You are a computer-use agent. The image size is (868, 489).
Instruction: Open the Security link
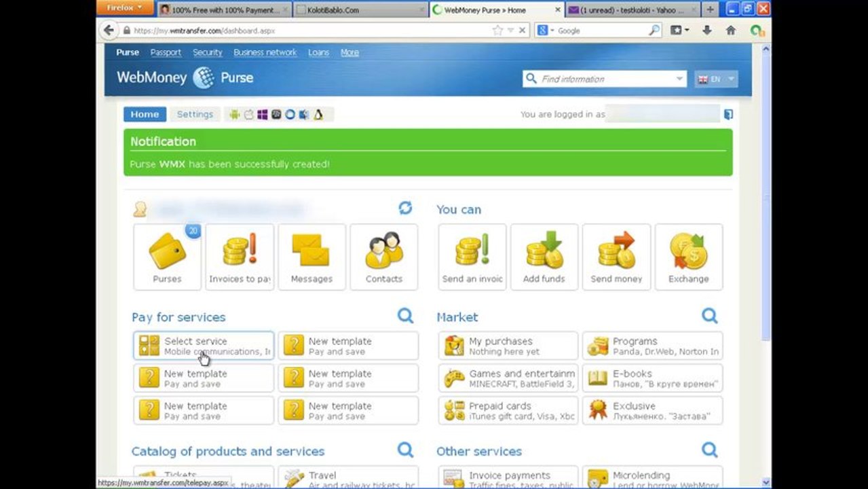tap(207, 52)
